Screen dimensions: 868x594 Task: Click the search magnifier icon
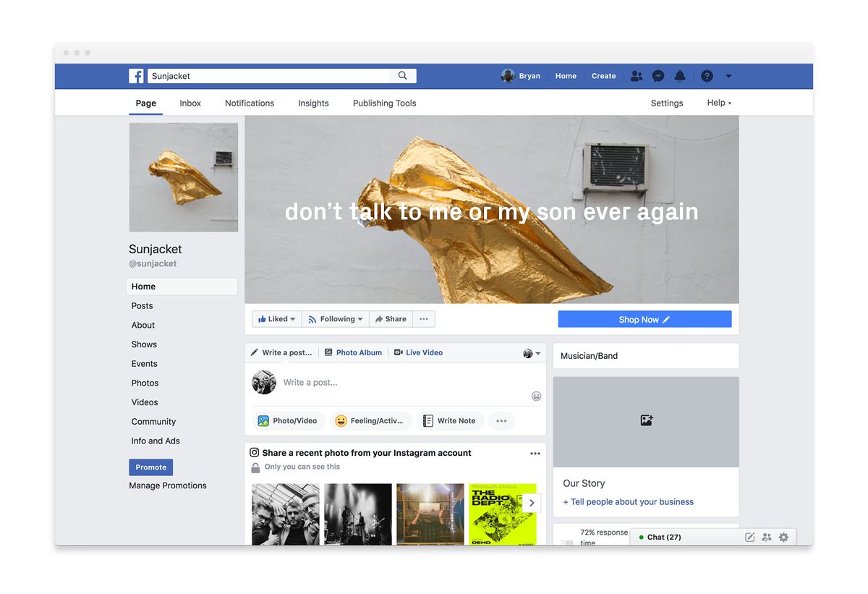click(x=403, y=75)
